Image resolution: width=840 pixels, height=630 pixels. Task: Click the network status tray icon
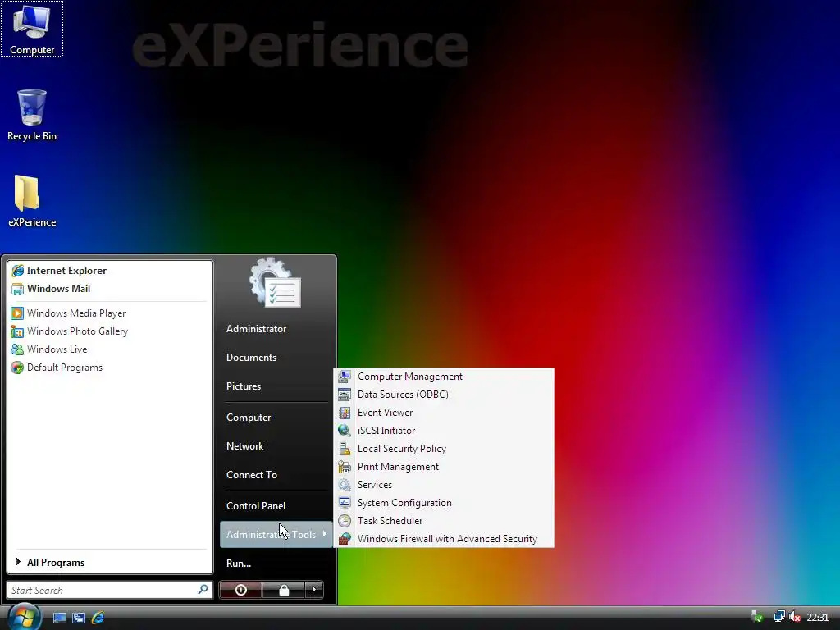pyautogui.click(x=780, y=617)
